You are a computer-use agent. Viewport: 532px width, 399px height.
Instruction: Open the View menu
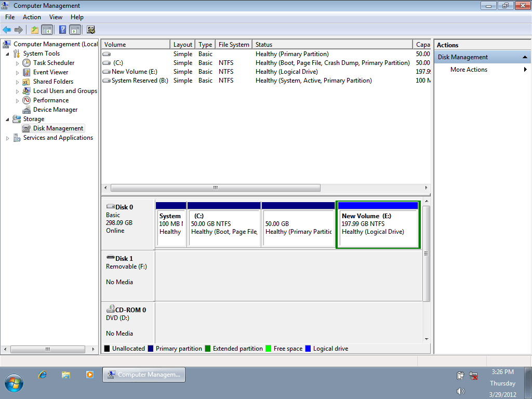click(x=56, y=17)
